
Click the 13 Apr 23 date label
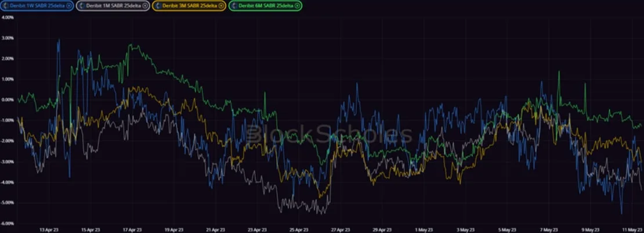pyautogui.click(x=48, y=230)
